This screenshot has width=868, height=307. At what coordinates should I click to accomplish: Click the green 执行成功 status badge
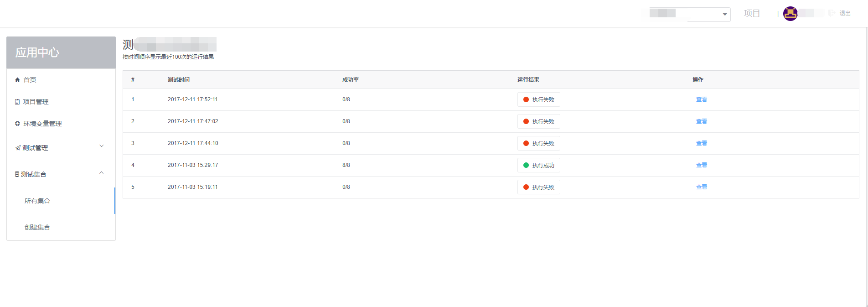(538, 165)
